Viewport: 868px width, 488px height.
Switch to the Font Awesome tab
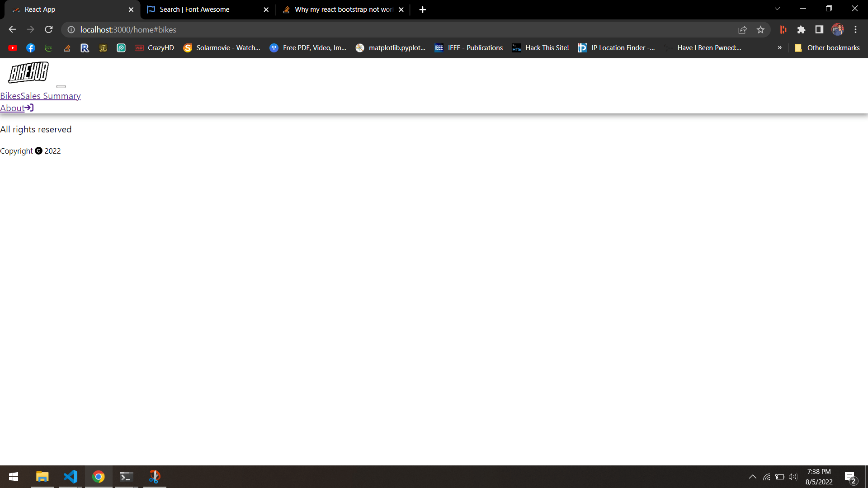(x=194, y=9)
